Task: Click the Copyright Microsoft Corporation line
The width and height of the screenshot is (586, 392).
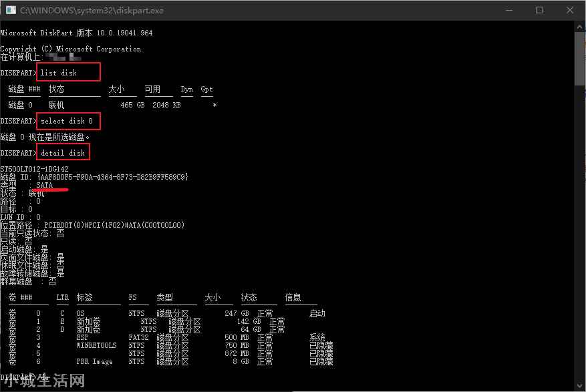Action: coord(71,49)
